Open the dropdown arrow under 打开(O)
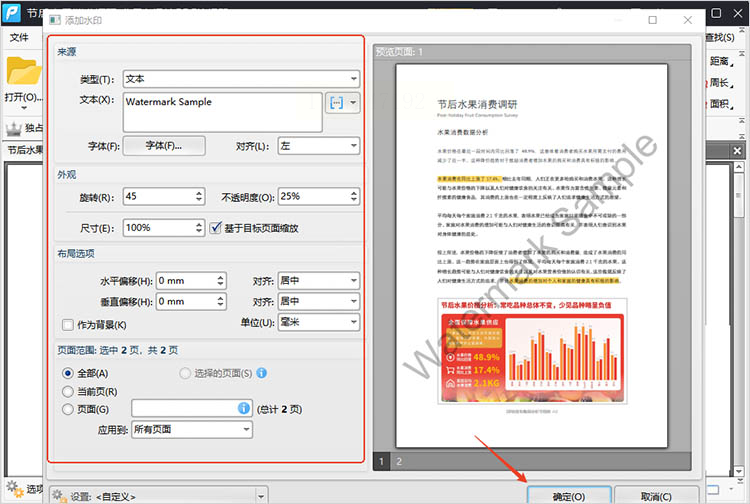 24,108
